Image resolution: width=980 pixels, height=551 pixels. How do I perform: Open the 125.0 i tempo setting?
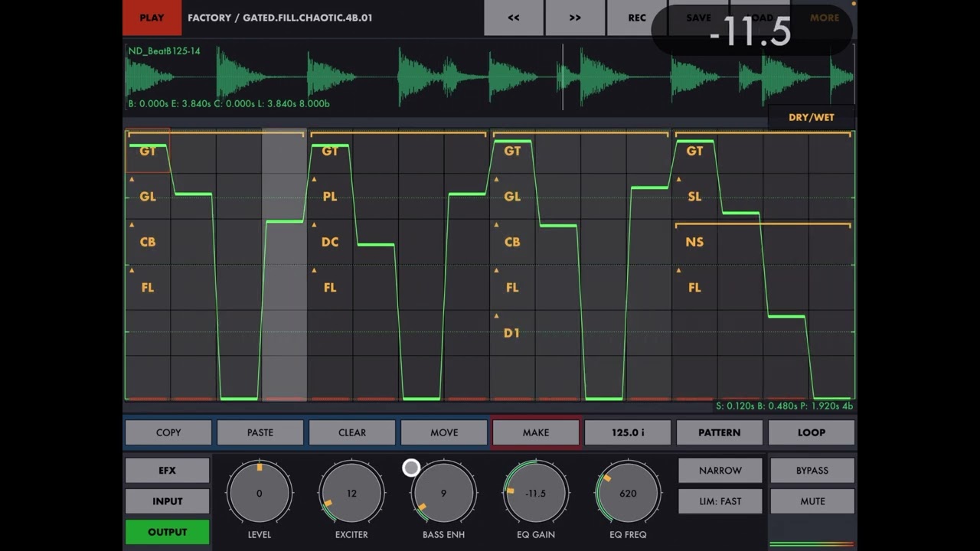(x=628, y=432)
